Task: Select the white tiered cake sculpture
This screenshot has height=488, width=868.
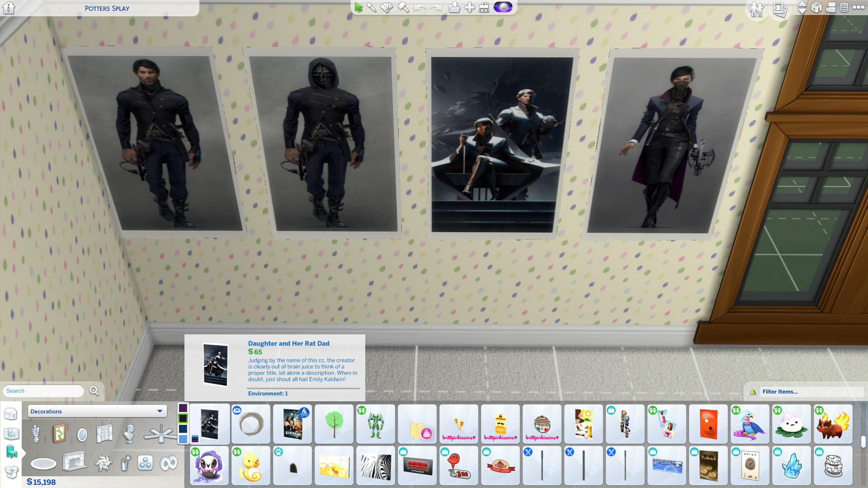Action: [833, 465]
